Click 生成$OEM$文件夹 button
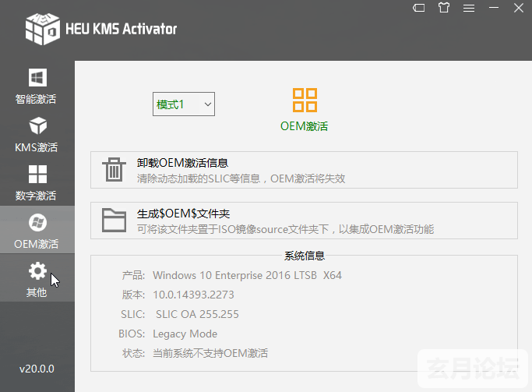Image resolution: width=532 pixels, height=392 pixels. (x=304, y=221)
